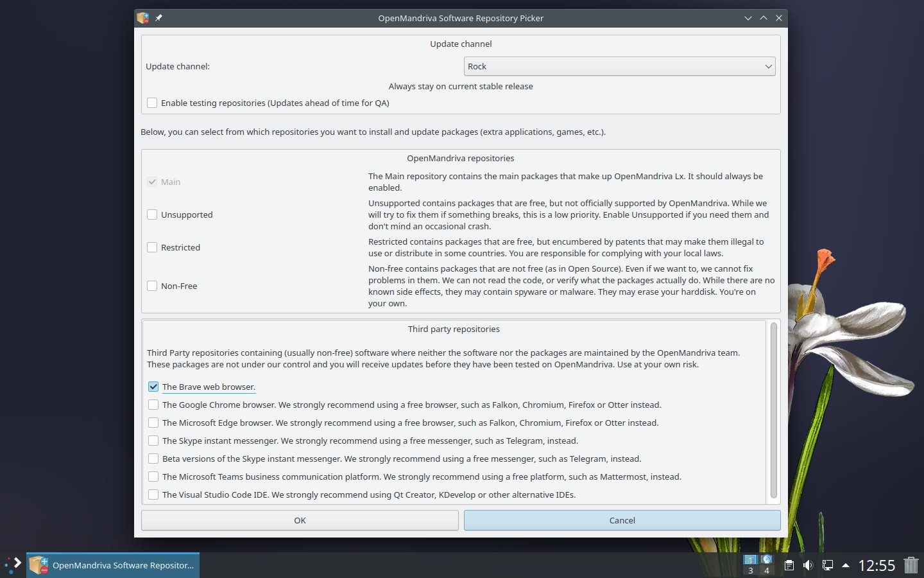
Task: Uncheck the Brave web browser repository
Action: tap(153, 387)
